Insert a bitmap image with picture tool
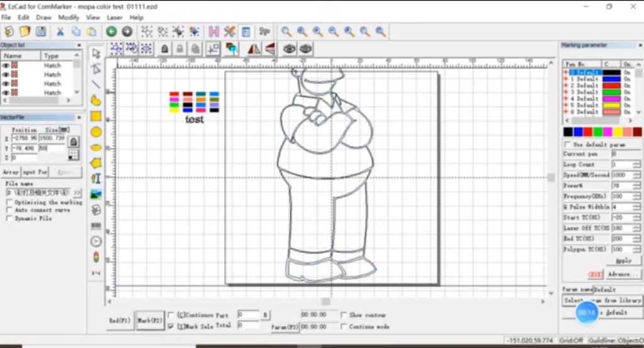Viewport: 644px width, 348px height. (96, 194)
